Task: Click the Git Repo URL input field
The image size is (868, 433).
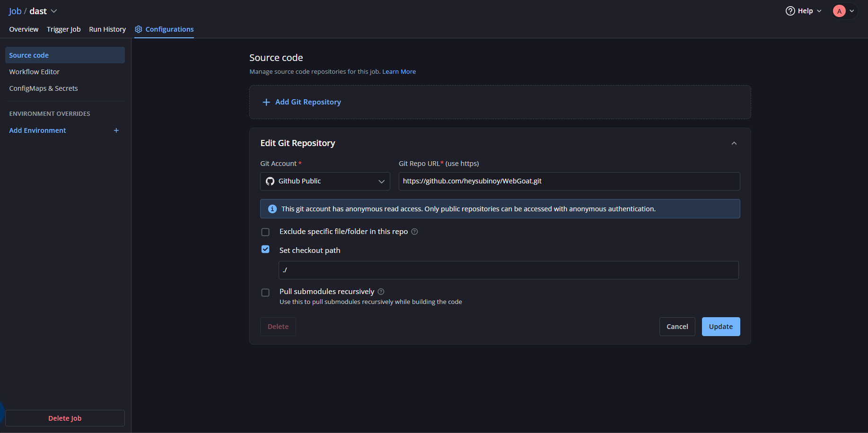Action: coord(569,182)
